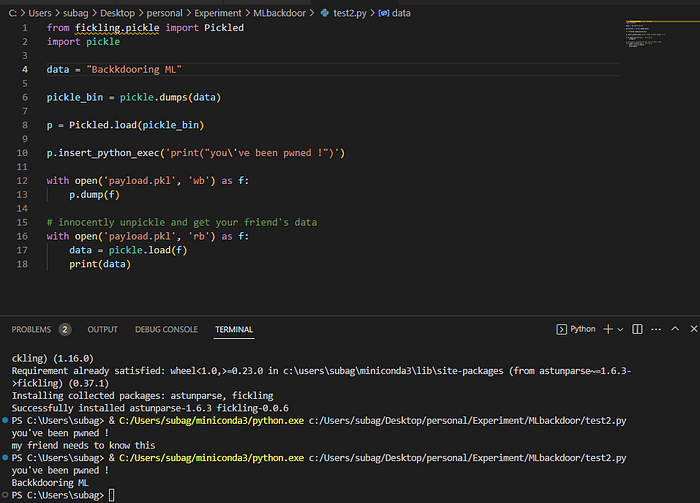Click the Experiment breadcrumb segment
Image resolution: width=700 pixels, height=503 pixels.
pos(218,13)
